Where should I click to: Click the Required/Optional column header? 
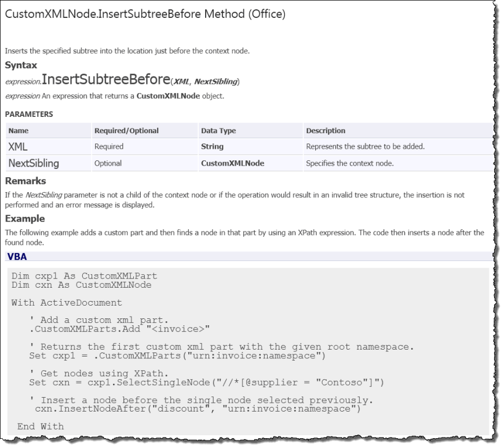click(x=123, y=130)
